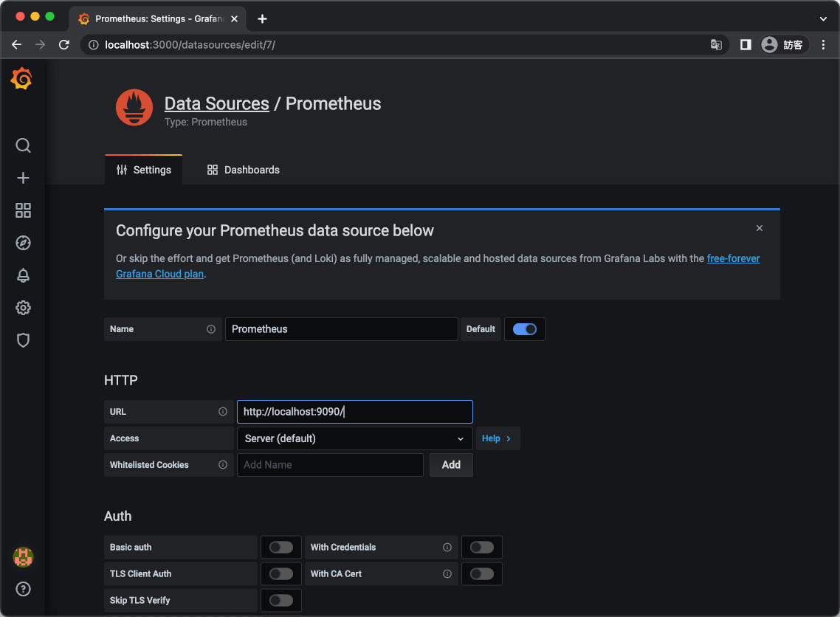Switch to the Dashboards tab
Screen dimensions: 840x617
(x=243, y=170)
